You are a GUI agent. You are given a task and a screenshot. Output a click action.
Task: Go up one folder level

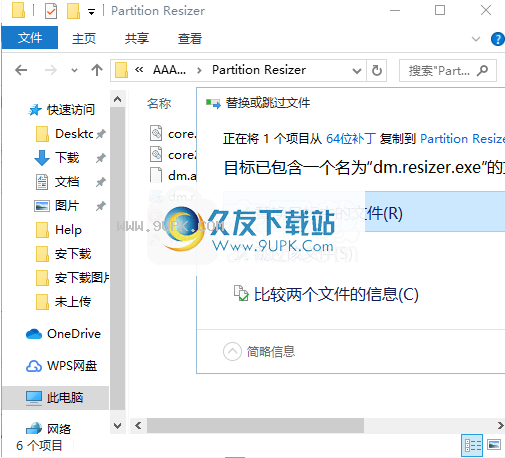[x=97, y=70]
